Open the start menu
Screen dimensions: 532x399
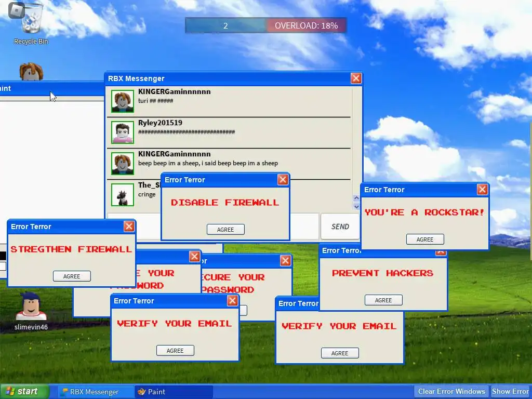(x=24, y=392)
